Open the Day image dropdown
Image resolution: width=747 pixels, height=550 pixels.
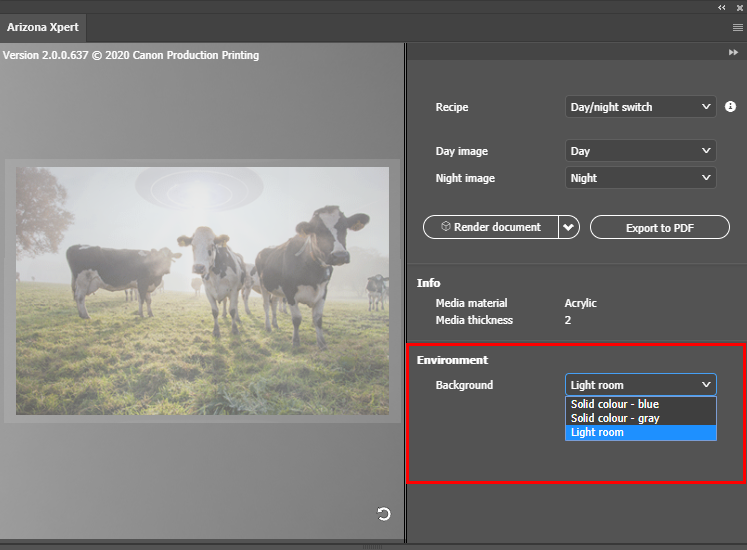[640, 151]
